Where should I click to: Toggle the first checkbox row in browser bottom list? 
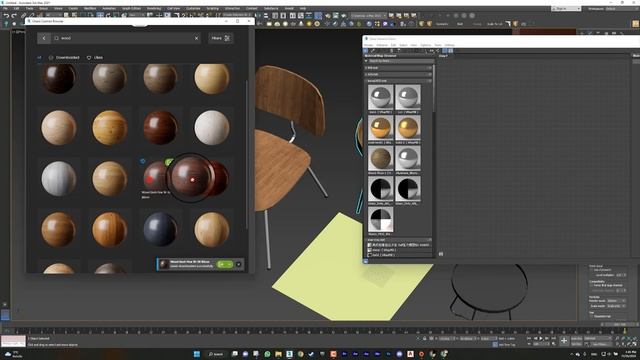(369, 245)
